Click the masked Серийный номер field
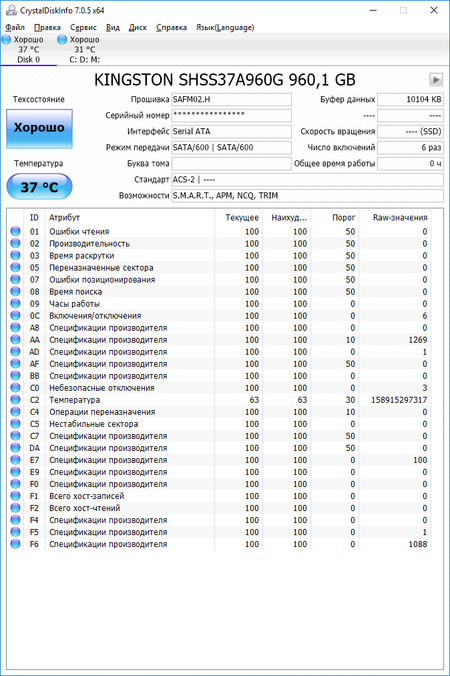Viewport: 450px width, 676px height. (231, 115)
